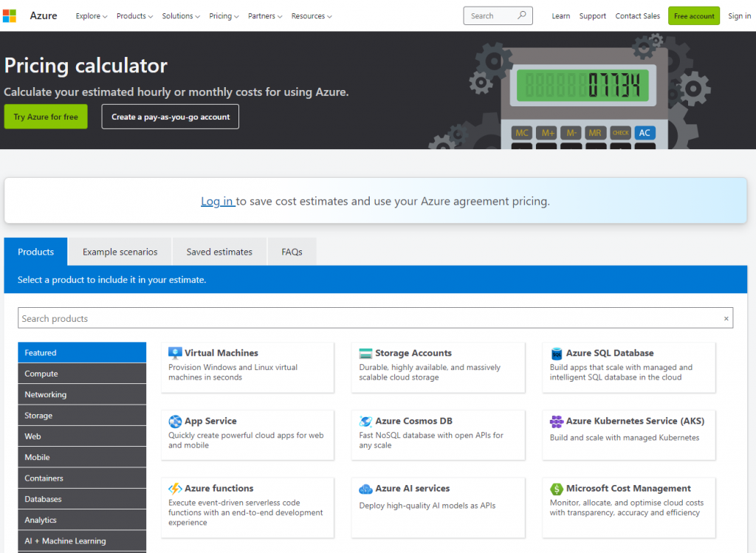
Task: Click the Azure functions lightning icon
Action: (x=175, y=489)
